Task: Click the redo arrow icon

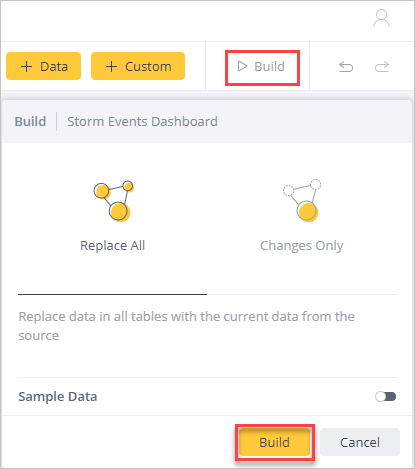Action: click(x=382, y=67)
